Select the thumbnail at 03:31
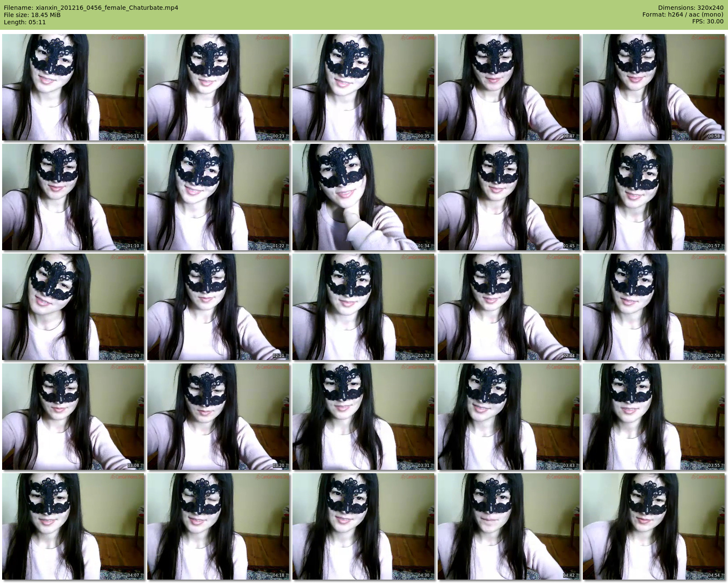The image size is (728, 583). 363,417
